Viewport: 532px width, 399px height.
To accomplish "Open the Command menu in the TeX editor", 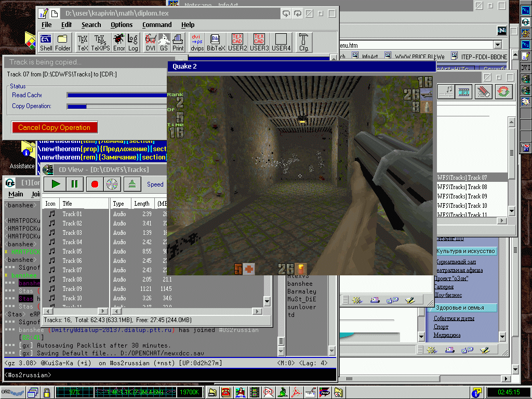I will 157,25.
